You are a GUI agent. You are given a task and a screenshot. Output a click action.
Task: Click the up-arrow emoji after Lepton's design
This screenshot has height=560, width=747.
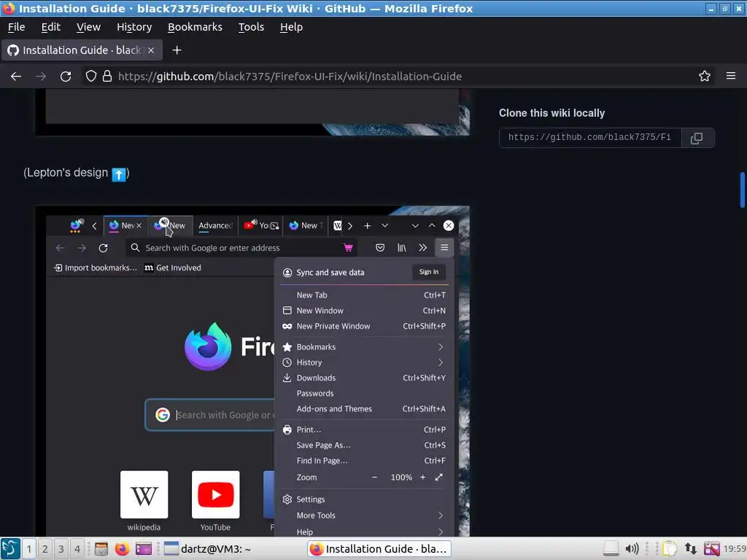pos(119,174)
